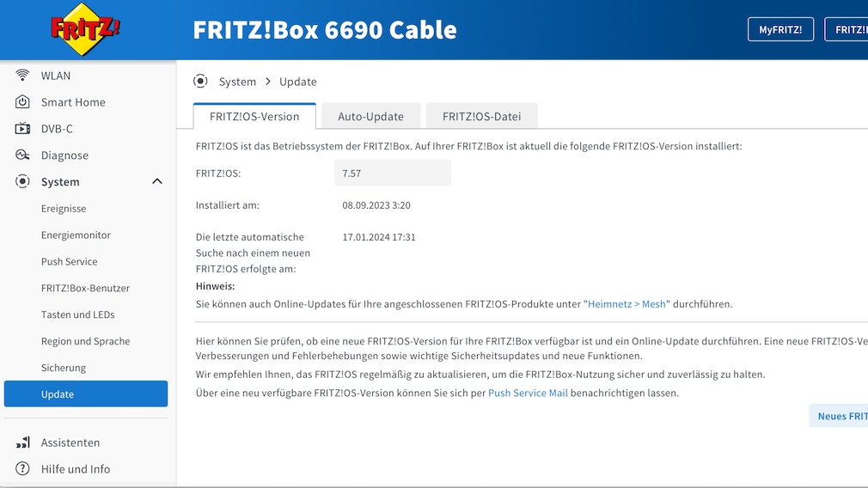Click the DVB-C icon in sidebar
Screen dimensions: 868x488
(x=23, y=129)
